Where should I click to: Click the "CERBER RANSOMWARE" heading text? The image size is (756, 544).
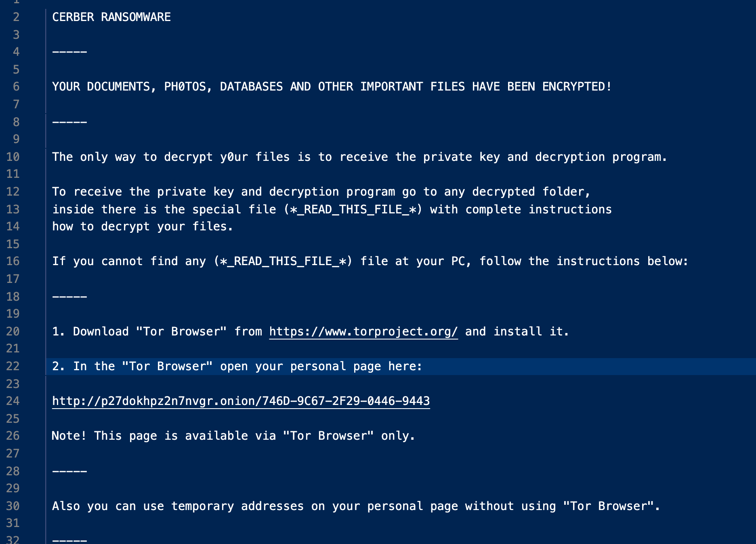(x=111, y=17)
